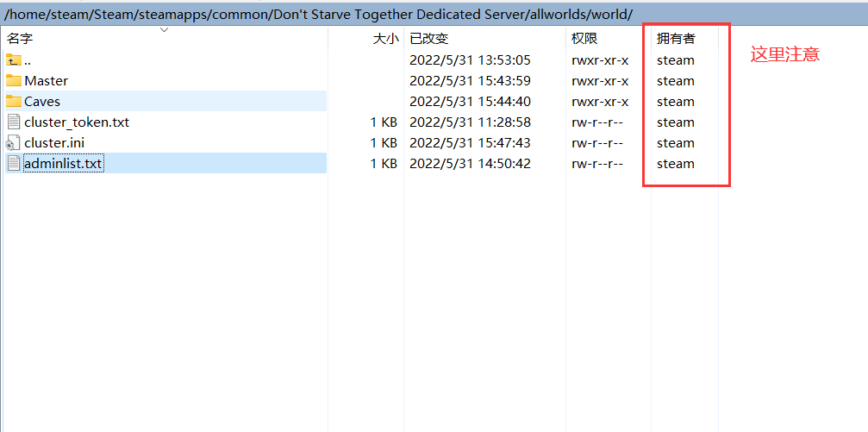
Task: Click the cluster.ini settings file icon
Action: click(14, 143)
